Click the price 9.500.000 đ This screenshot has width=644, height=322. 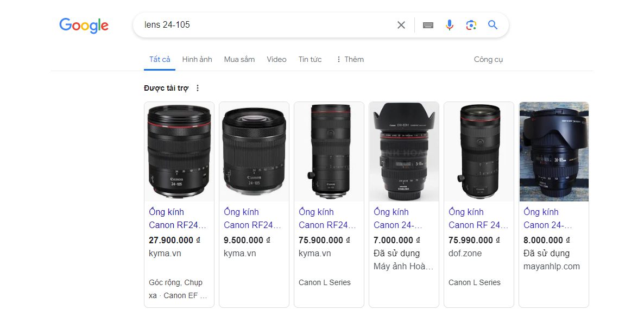coord(247,240)
